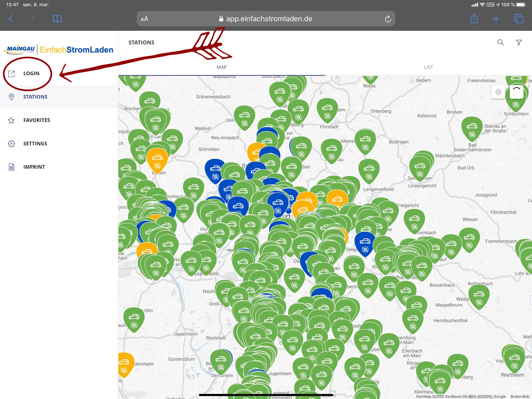
Task: Select the MAP tab
Action: [x=222, y=67]
